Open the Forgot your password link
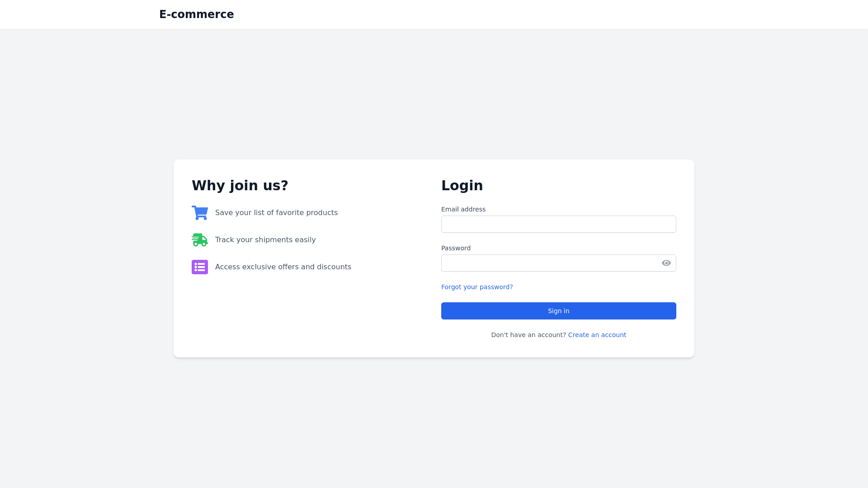Image resolution: width=868 pixels, height=488 pixels. (x=476, y=287)
